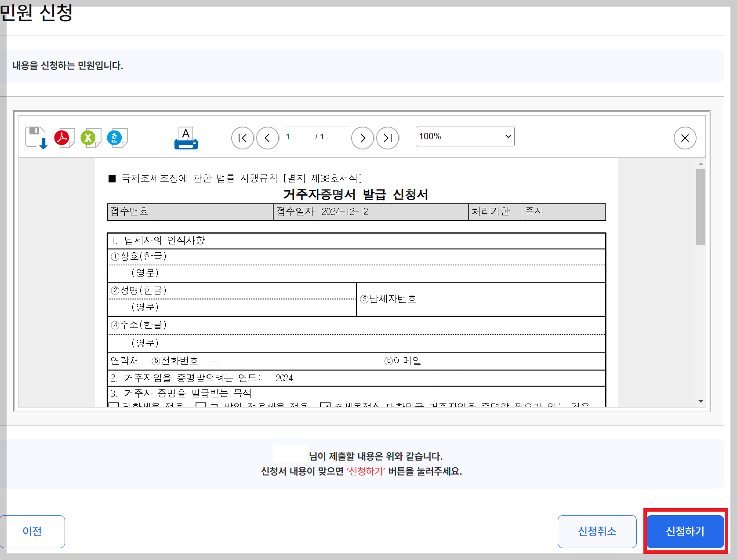Jump to the last page
This screenshot has height=560, width=737.
[387, 138]
